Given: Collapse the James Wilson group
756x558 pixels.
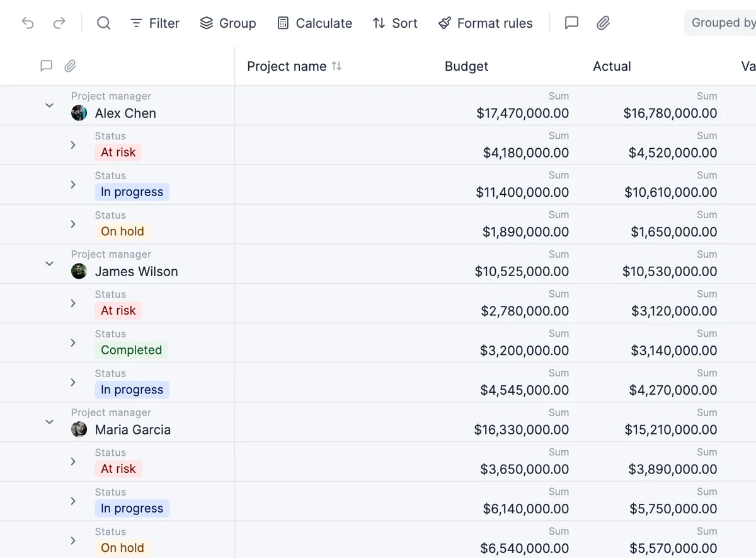Looking at the screenshot, I should tap(49, 264).
